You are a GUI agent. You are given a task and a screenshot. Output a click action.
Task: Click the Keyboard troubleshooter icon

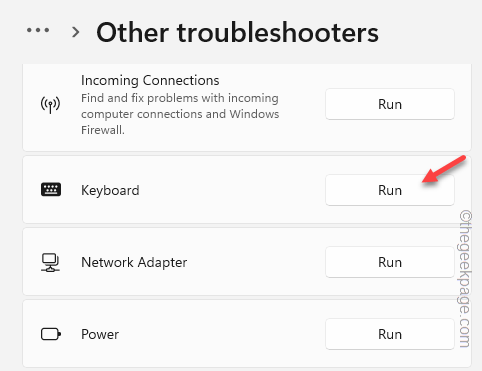pos(51,190)
